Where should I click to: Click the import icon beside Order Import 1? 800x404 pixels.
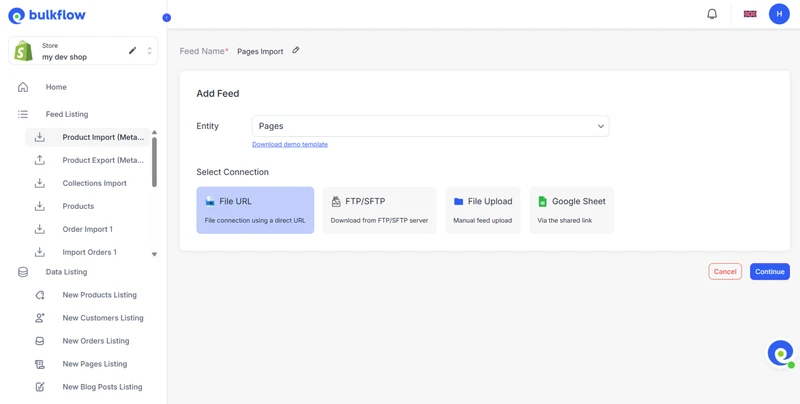click(40, 229)
